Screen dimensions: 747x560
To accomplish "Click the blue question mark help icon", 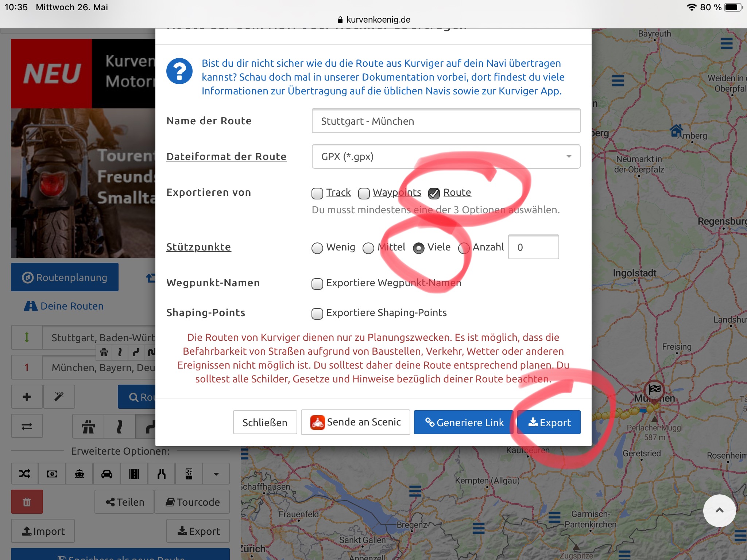I will click(179, 71).
